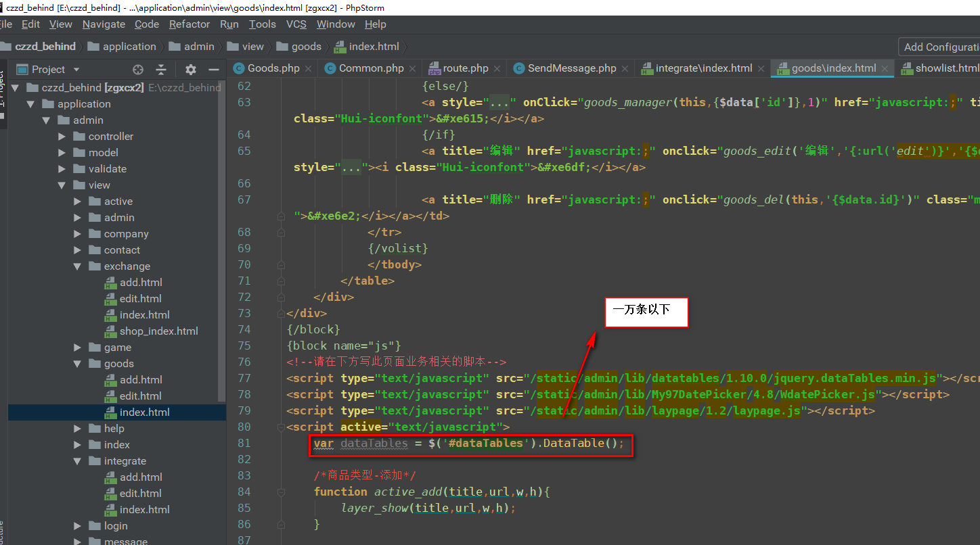Click the HTML file icon of goods index.html
The image size is (980, 545).
[x=111, y=412]
